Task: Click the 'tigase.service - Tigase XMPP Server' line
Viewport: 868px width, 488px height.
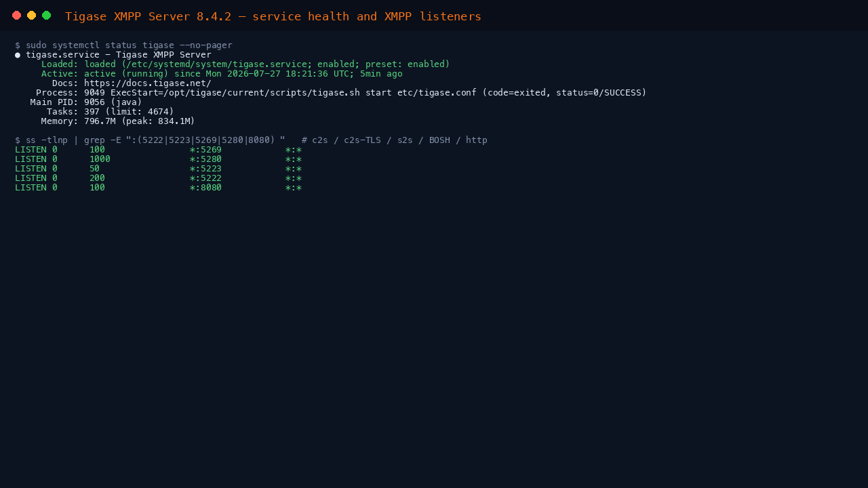Action: point(119,55)
